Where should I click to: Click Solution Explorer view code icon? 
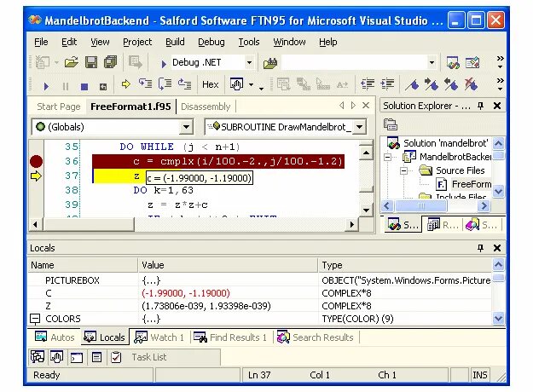(391, 124)
